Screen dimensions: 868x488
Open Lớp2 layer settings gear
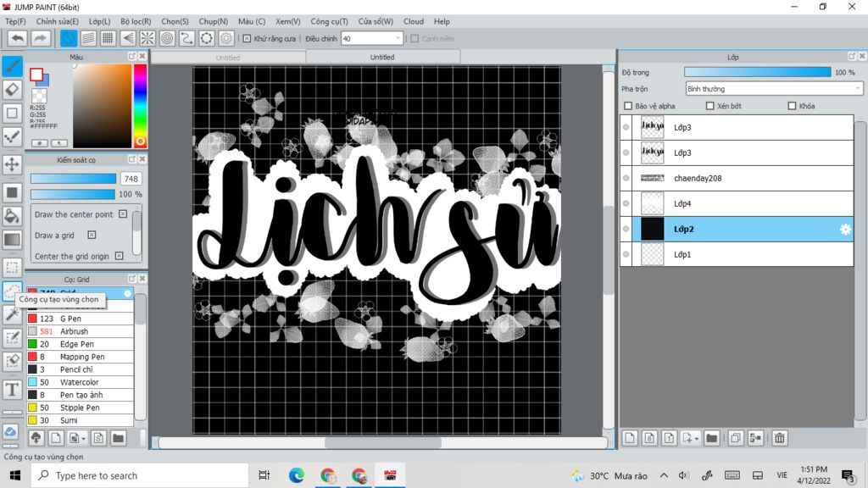(845, 229)
